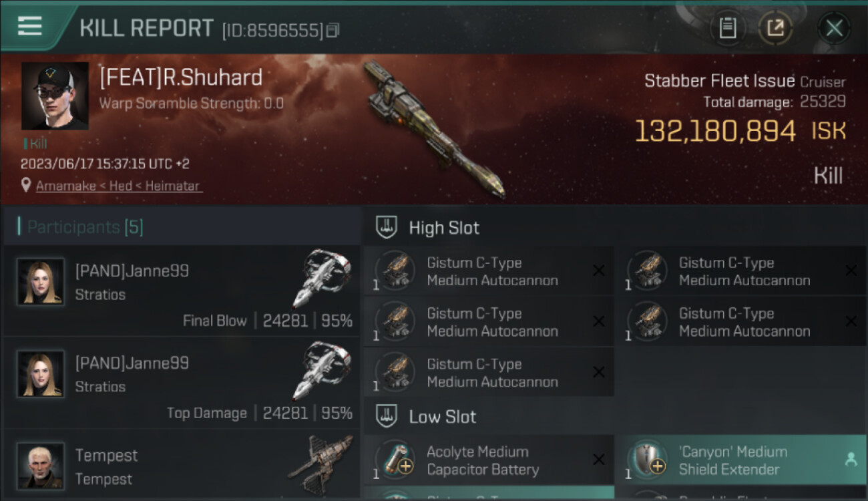Click the person icon on Canyon Shield Extender
The height and width of the screenshot is (501, 868).
click(851, 460)
